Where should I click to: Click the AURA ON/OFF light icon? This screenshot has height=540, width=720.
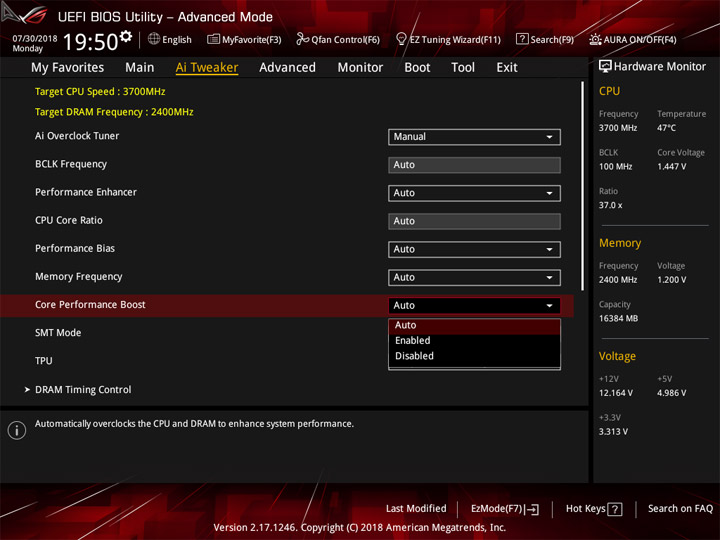click(595, 39)
